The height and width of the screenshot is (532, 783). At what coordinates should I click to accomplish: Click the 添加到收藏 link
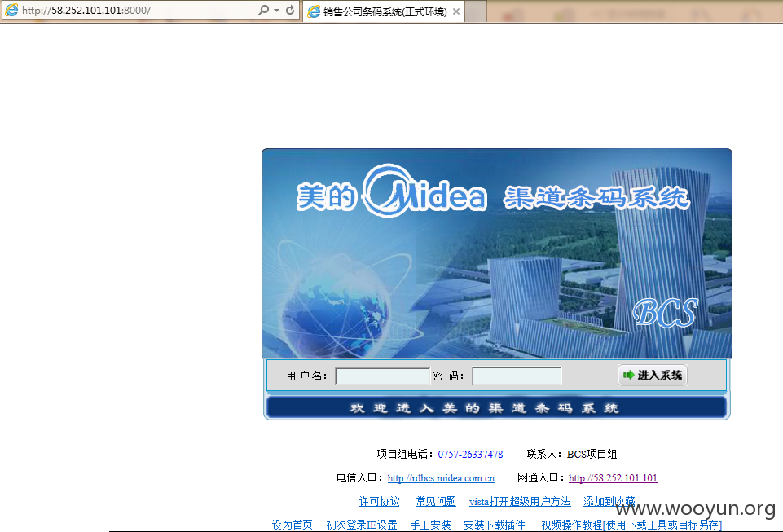pos(609,502)
